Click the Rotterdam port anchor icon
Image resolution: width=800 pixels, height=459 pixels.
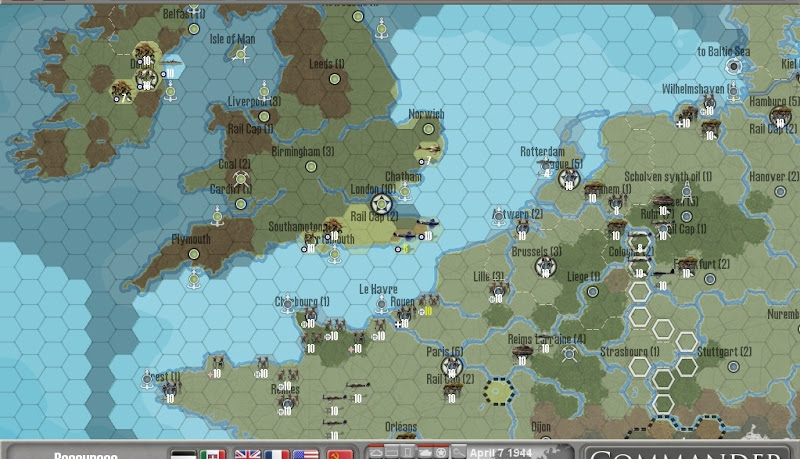click(545, 166)
